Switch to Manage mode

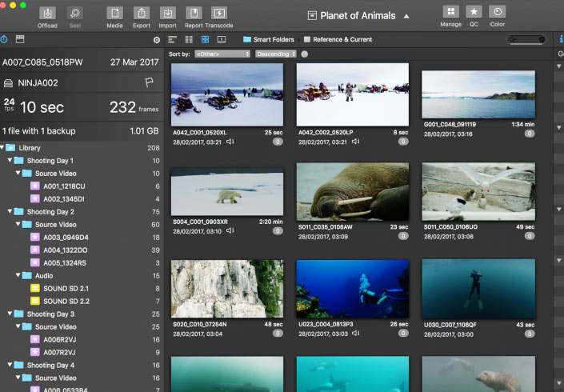tap(450, 12)
